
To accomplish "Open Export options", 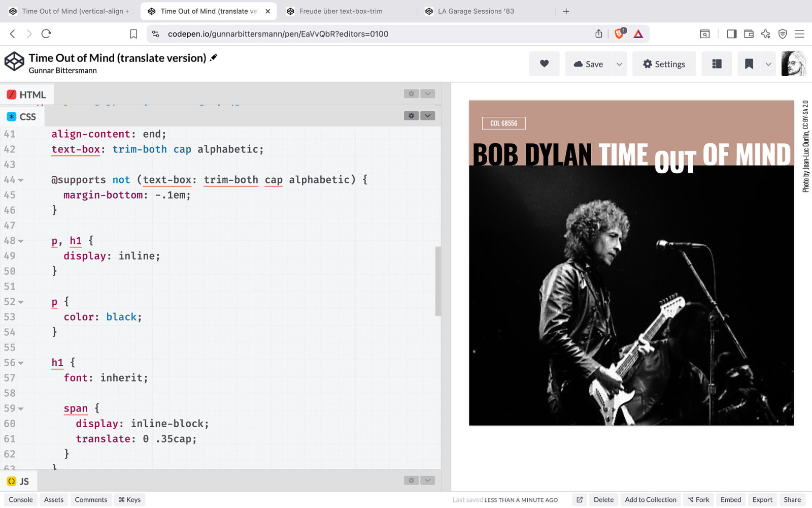I will coord(762,500).
